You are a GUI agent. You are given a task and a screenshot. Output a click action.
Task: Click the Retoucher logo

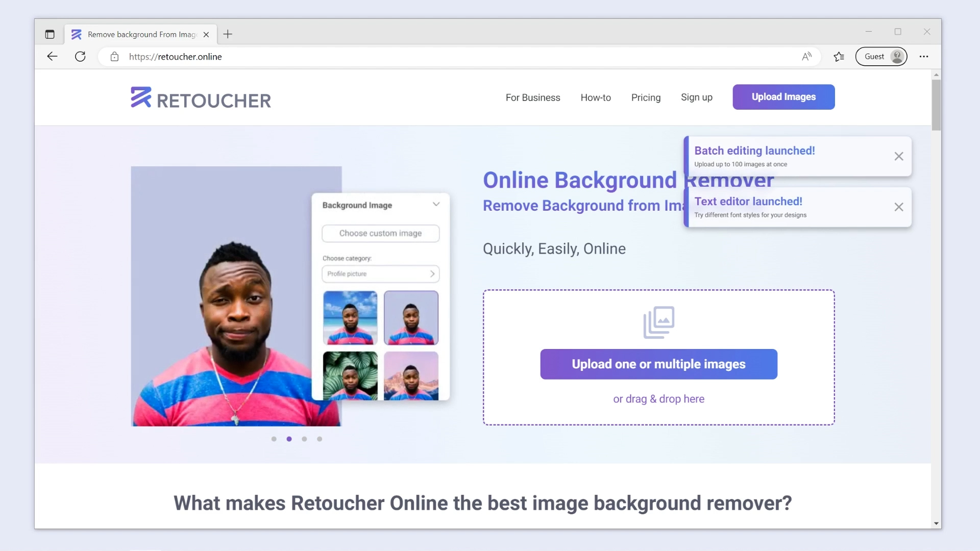click(x=200, y=98)
